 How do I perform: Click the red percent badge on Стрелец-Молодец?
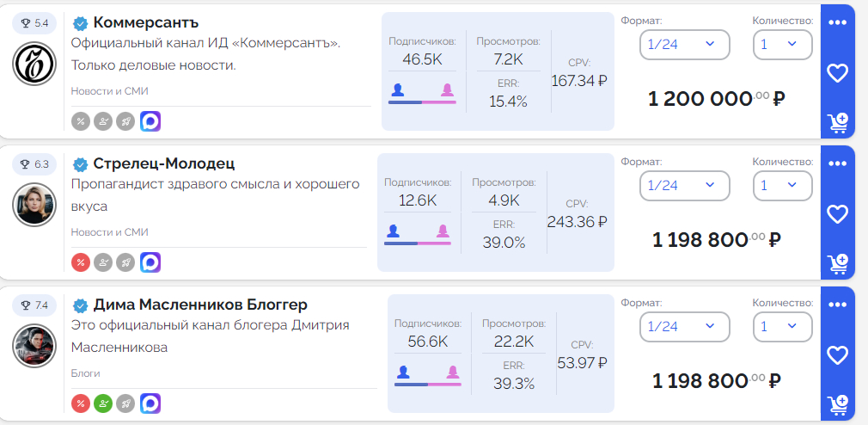pyautogui.click(x=81, y=262)
